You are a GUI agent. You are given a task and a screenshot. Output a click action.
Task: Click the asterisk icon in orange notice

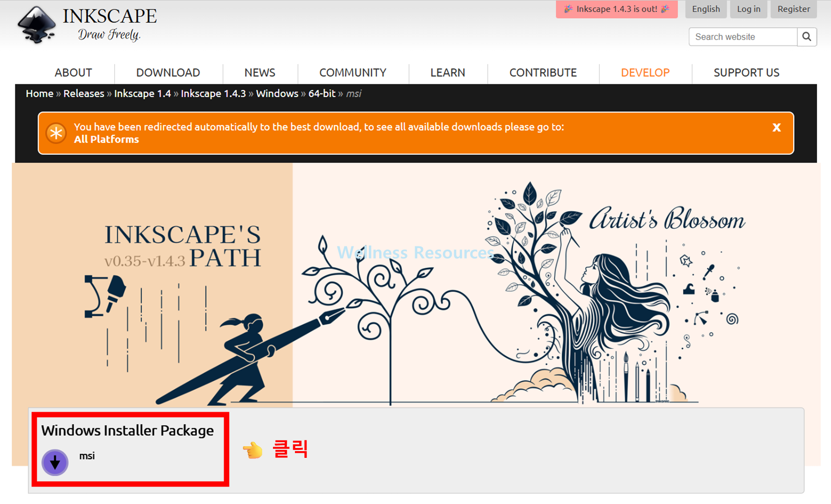click(56, 133)
